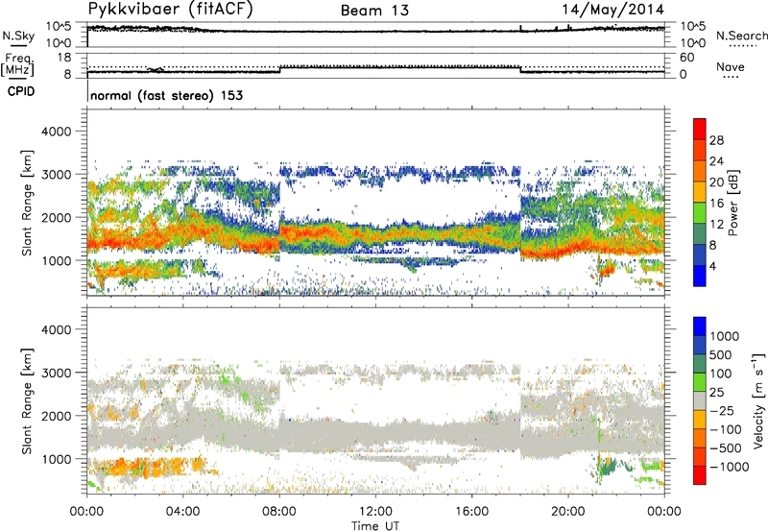Click the yellow segment of Power colorbar
768x532 pixels.
tap(700, 192)
